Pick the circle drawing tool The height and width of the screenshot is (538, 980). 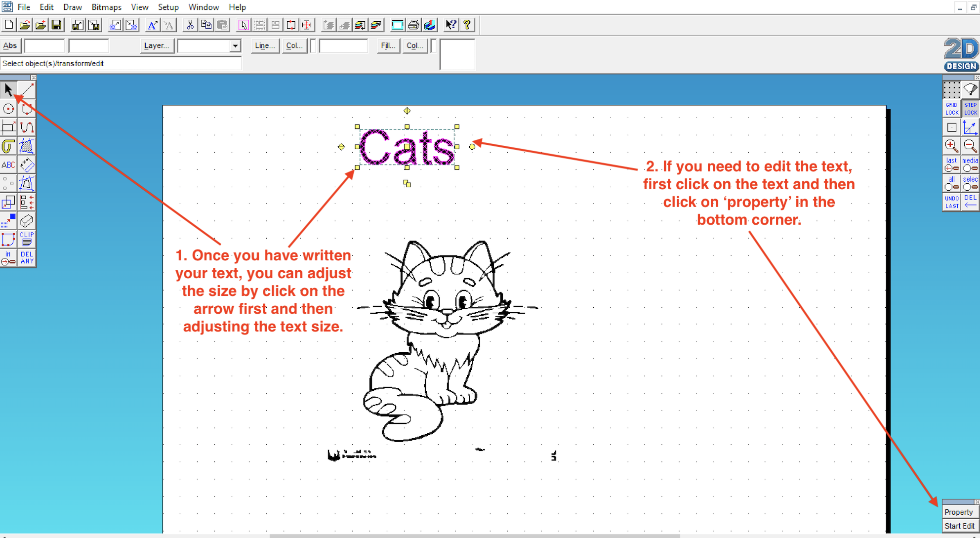(8, 109)
